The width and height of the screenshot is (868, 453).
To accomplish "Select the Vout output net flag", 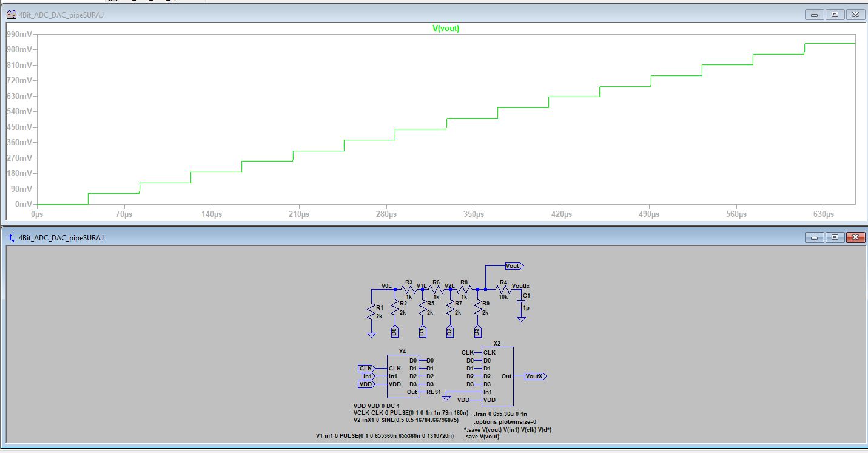I will coord(514,266).
